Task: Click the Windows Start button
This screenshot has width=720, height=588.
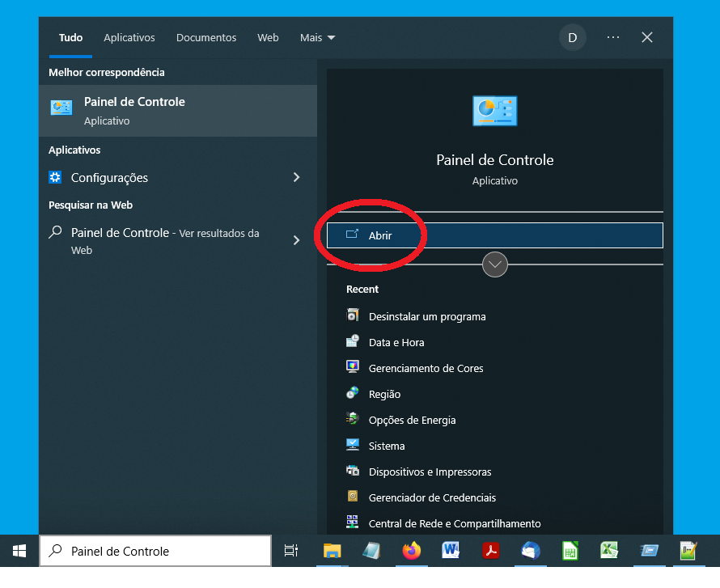Action: click(19, 552)
